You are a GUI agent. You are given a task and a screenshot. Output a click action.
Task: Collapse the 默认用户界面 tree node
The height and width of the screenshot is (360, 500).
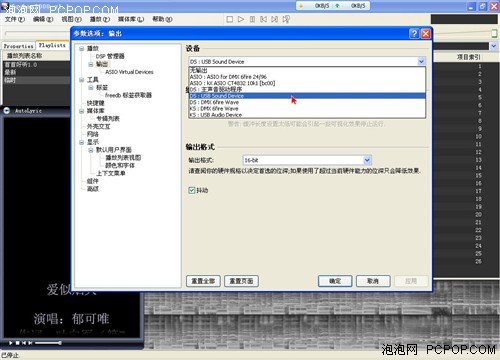coord(91,150)
